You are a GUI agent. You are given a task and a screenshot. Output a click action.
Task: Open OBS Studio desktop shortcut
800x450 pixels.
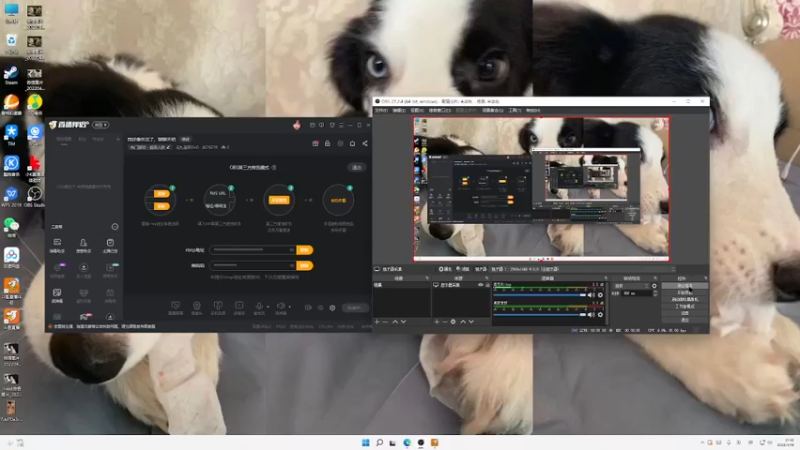tap(35, 197)
